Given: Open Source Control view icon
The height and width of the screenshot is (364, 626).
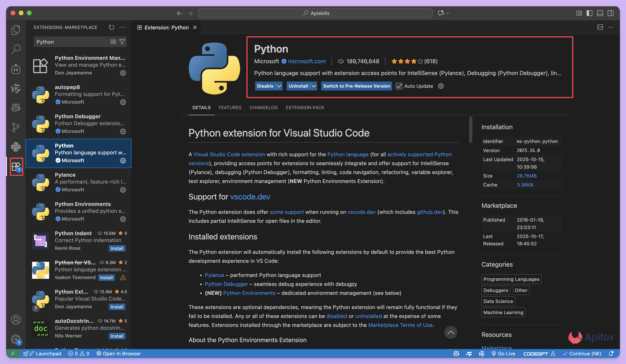Looking at the screenshot, I should tap(16, 127).
